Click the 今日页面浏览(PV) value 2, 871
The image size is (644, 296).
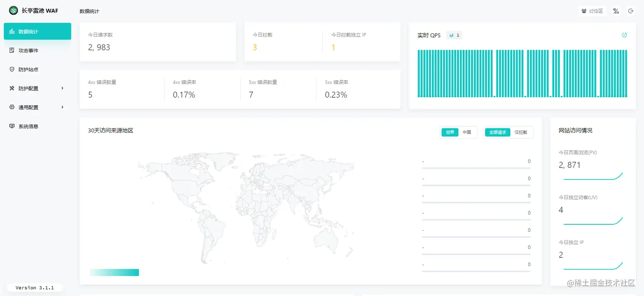point(570,165)
